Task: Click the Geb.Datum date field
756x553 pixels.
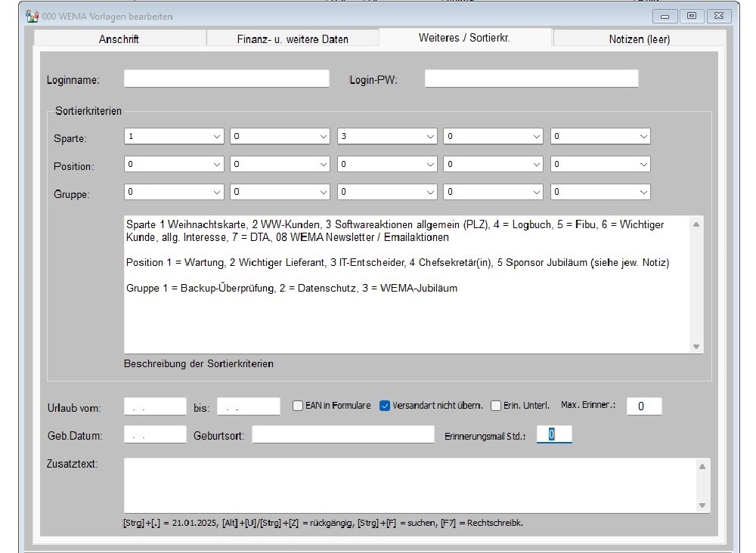Action: [155, 434]
